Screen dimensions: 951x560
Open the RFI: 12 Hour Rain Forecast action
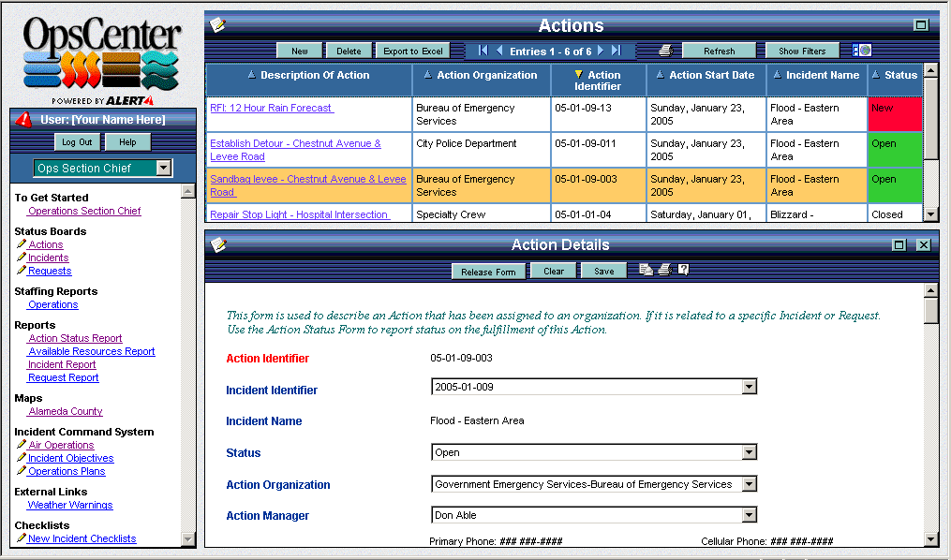(271, 108)
